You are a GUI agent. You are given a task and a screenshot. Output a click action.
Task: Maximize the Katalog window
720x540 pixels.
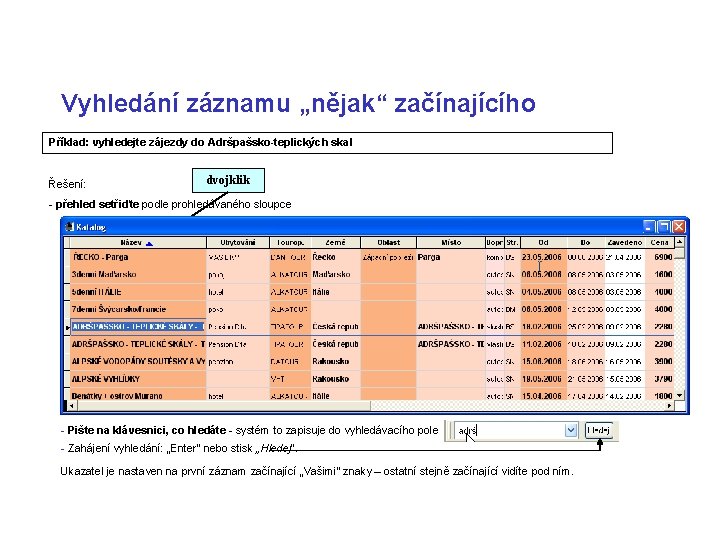[x=664, y=226]
